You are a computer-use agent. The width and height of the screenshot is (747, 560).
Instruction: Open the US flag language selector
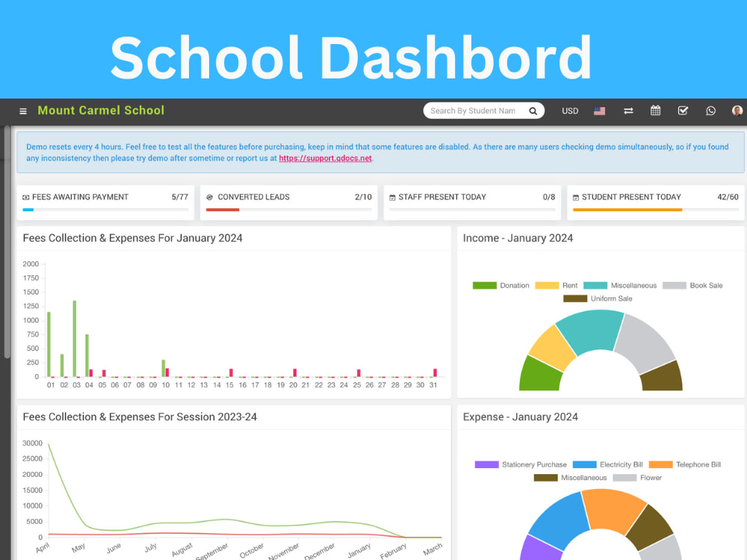(x=599, y=111)
